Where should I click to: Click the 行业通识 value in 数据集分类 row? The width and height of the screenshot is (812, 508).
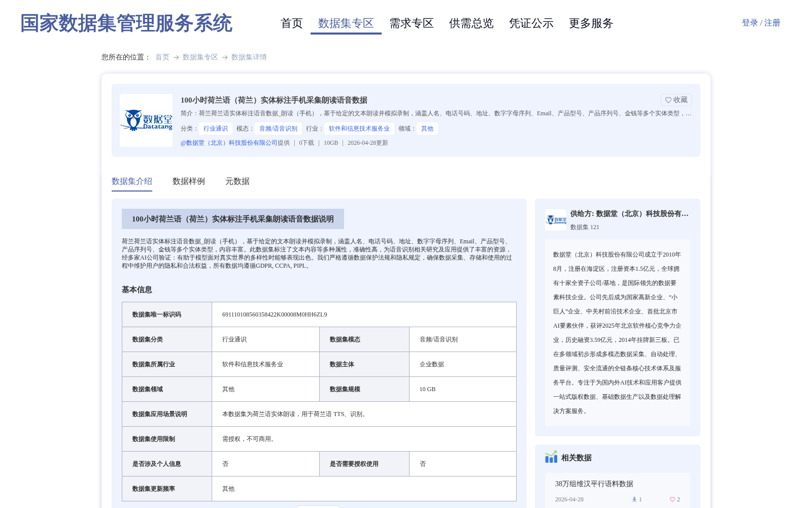click(x=234, y=339)
